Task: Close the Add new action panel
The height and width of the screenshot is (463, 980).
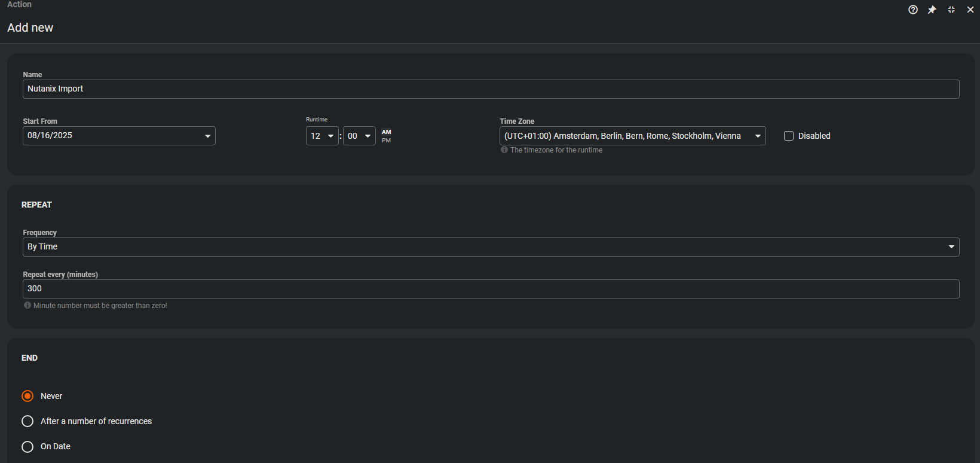Action: point(970,10)
